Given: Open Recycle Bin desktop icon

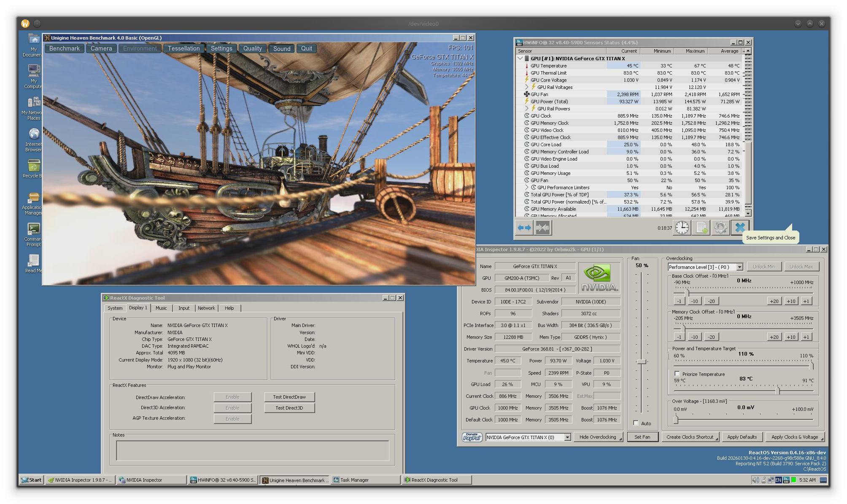Looking at the screenshot, I should pos(34,166).
